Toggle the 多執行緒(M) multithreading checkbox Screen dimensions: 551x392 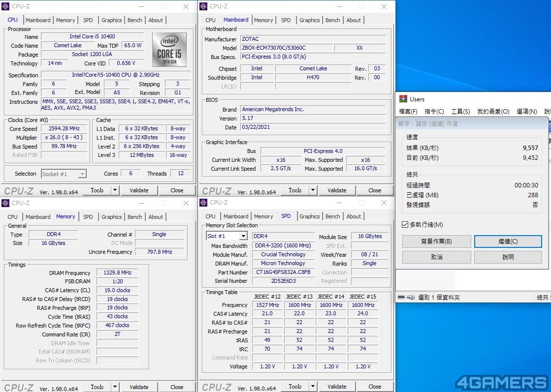coord(405,225)
